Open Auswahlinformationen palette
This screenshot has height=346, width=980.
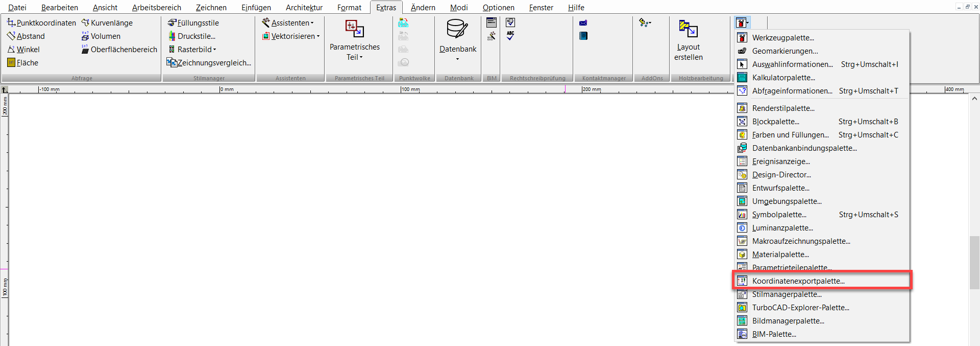[x=822, y=64]
